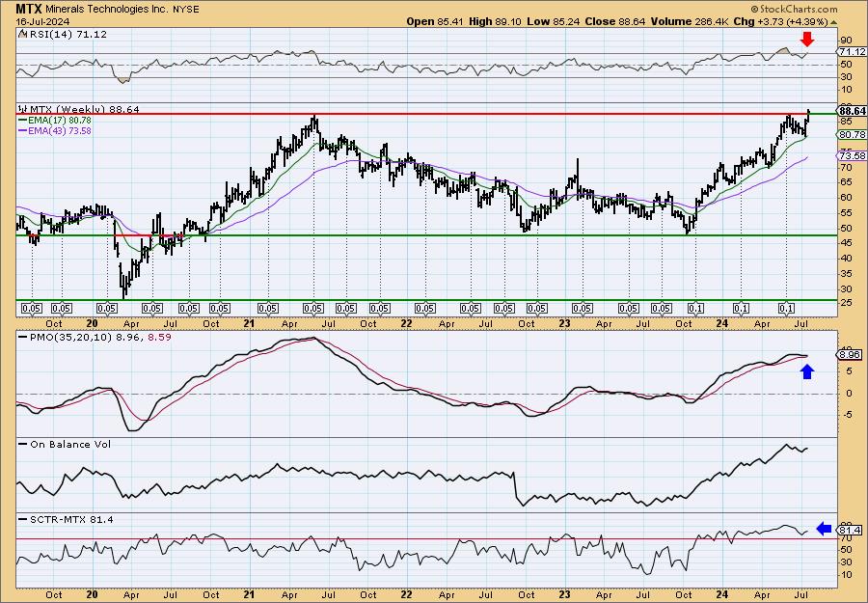Click the red 8.59 PMO signal value
This screenshot has width=868, height=603.
pyautogui.click(x=159, y=336)
